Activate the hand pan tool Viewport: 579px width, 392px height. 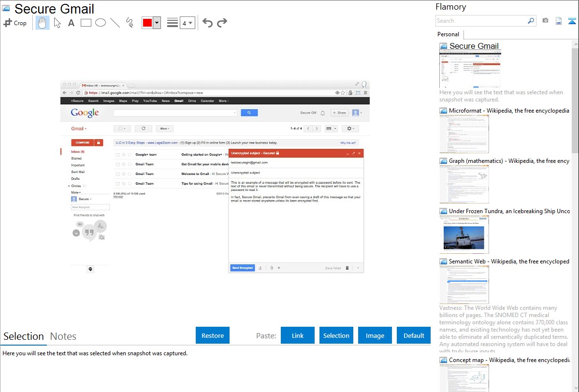click(43, 23)
